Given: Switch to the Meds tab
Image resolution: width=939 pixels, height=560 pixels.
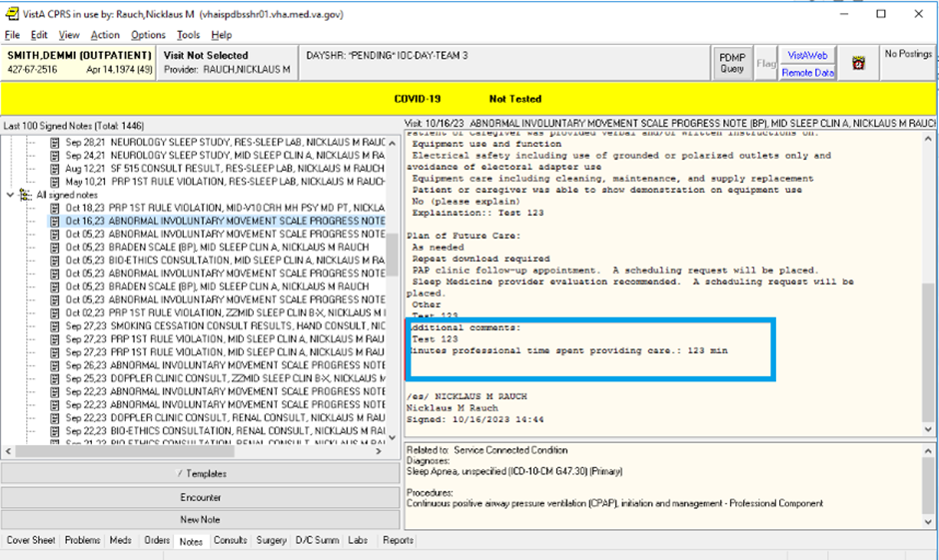Looking at the screenshot, I should point(120,540).
